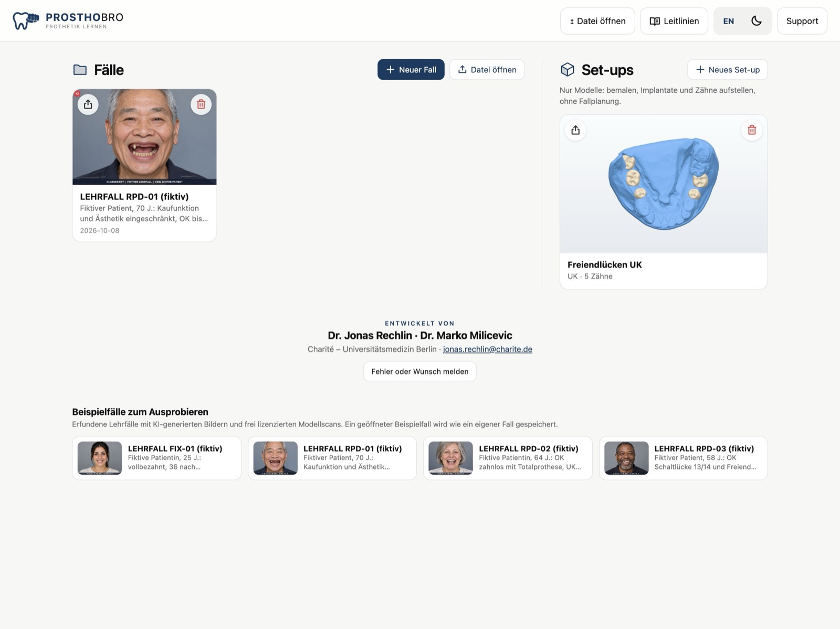The width and height of the screenshot is (840, 629).
Task: Export the Freiendlücken UK set-up
Action: (x=575, y=130)
